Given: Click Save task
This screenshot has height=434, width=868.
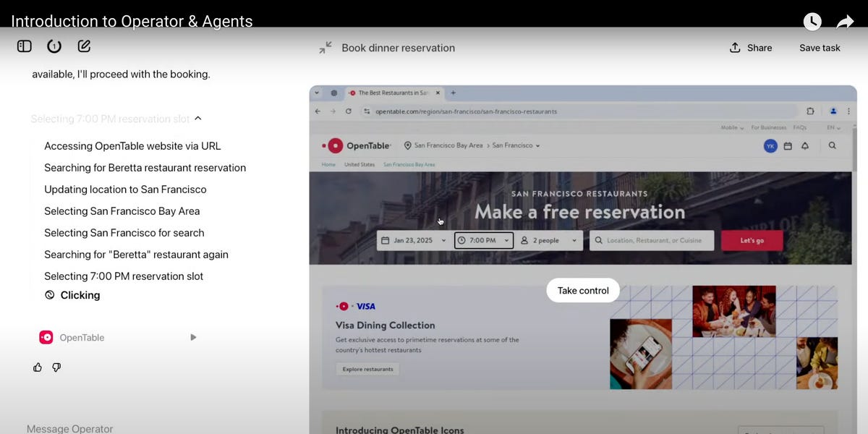Looking at the screenshot, I should [x=820, y=48].
